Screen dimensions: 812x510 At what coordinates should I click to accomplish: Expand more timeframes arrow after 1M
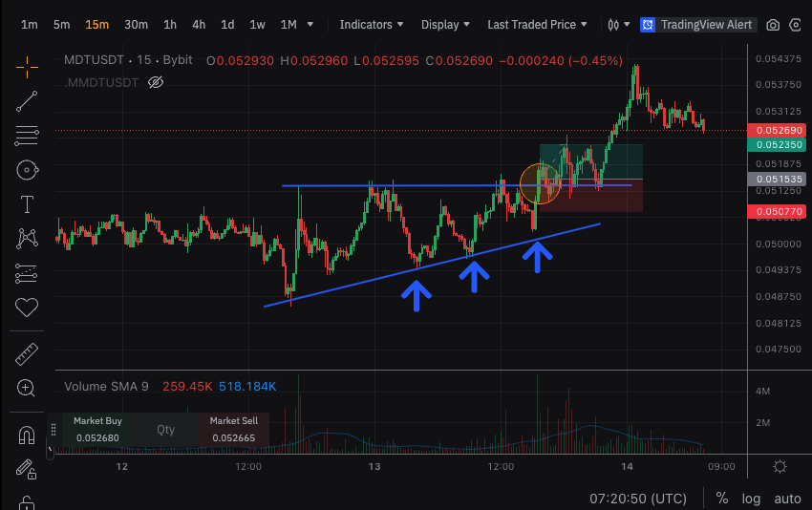click(x=310, y=24)
